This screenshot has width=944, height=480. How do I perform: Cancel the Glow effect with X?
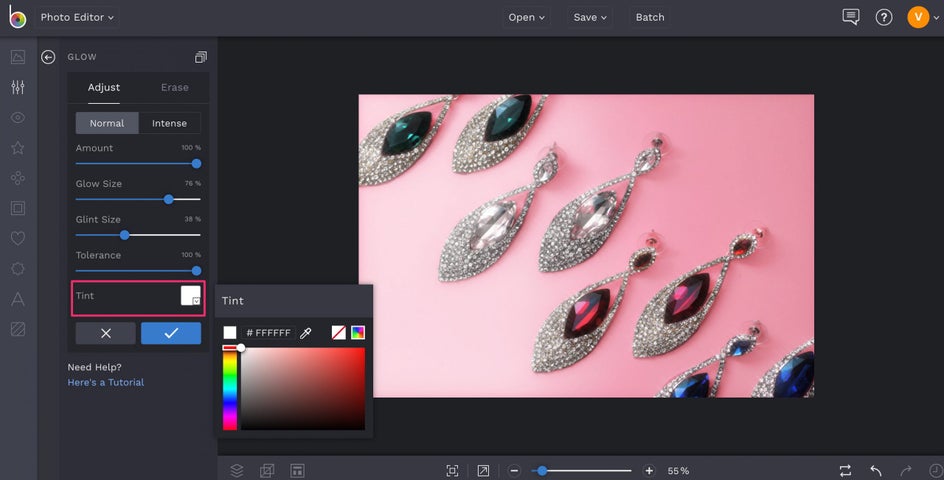point(106,333)
